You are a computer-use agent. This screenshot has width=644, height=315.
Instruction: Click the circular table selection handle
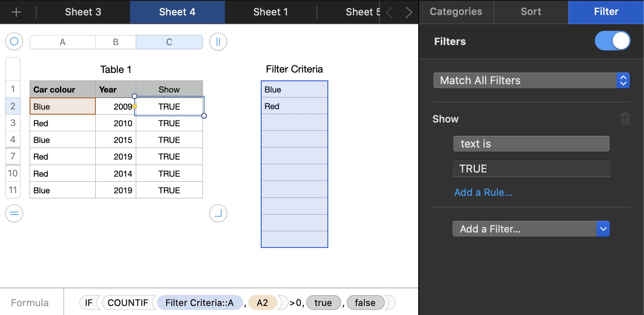point(14,42)
